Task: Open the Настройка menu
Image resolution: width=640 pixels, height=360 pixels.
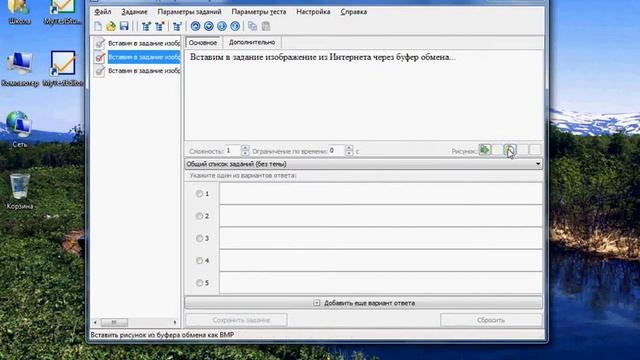Action: click(313, 12)
